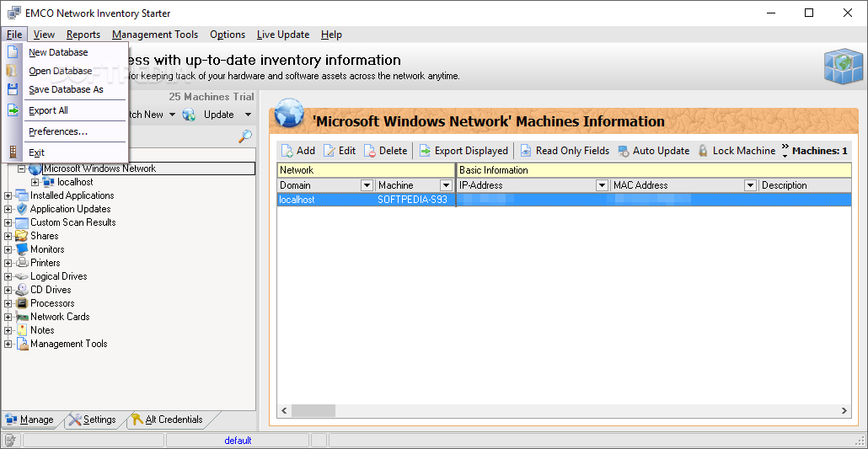This screenshot has height=449, width=868.
Task: Click the Installed Applications tree icon
Action: click(22, 195)
